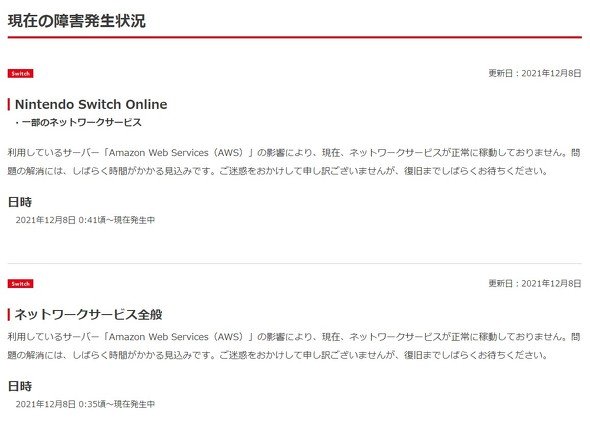The image size is (590, 422).
Task: Click the update date above Nintendo Switch Online
Action: point(535,73)
